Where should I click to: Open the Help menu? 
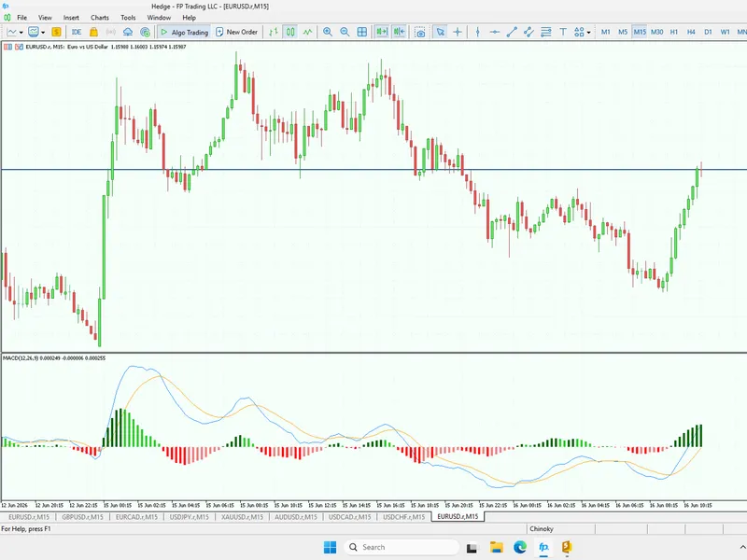coord(189,18)
